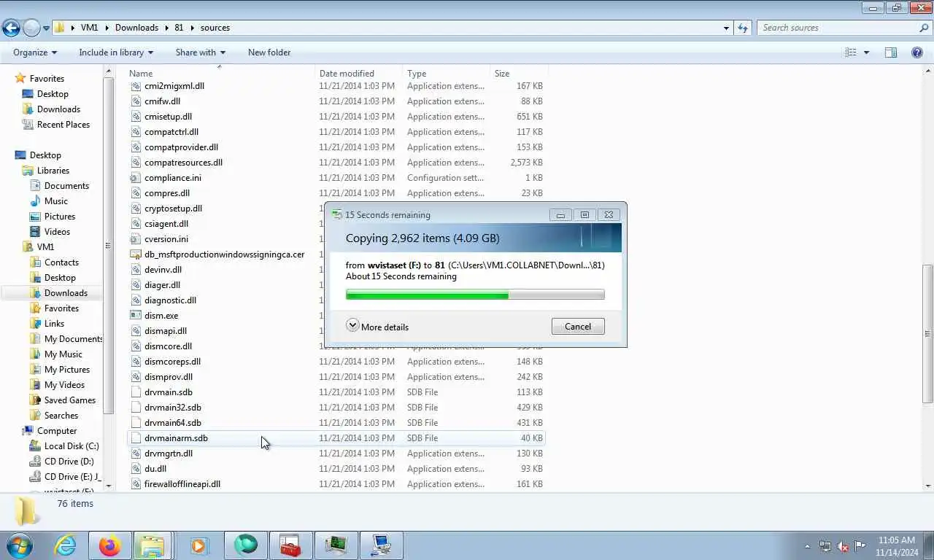The image size is (934, 560).
Task: Sort by Date modified column header
Action: [x=359, y=74]
